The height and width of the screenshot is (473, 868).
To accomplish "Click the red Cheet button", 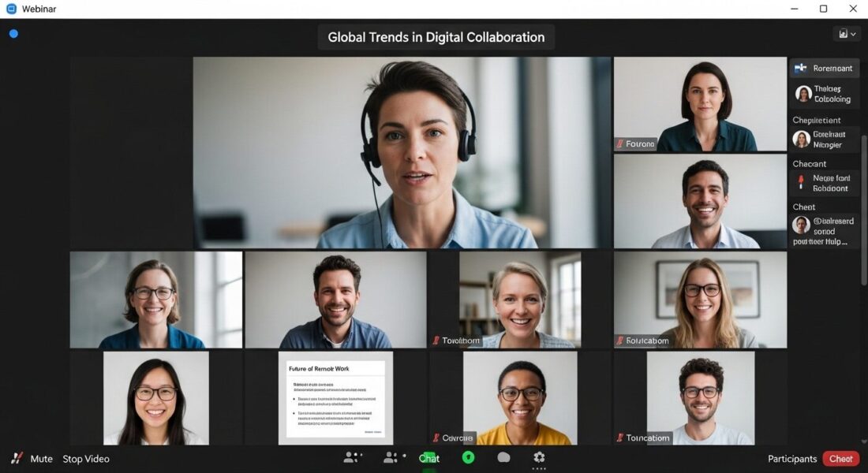I will click(840, 459).
